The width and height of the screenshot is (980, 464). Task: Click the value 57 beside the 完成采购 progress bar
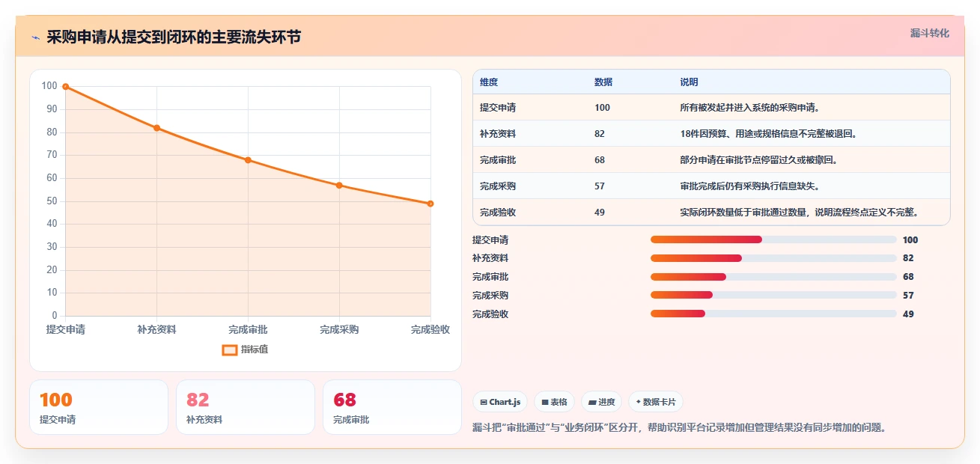(x=908, y=296)
